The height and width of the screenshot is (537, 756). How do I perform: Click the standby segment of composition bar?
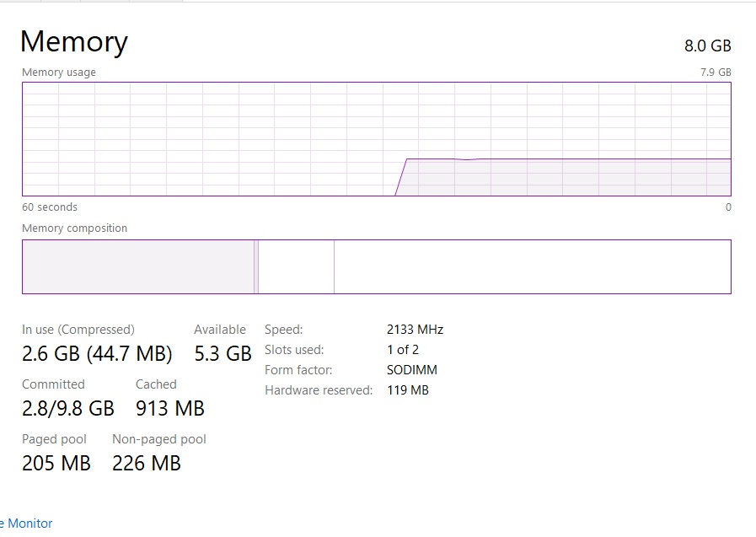click(296, 266)
